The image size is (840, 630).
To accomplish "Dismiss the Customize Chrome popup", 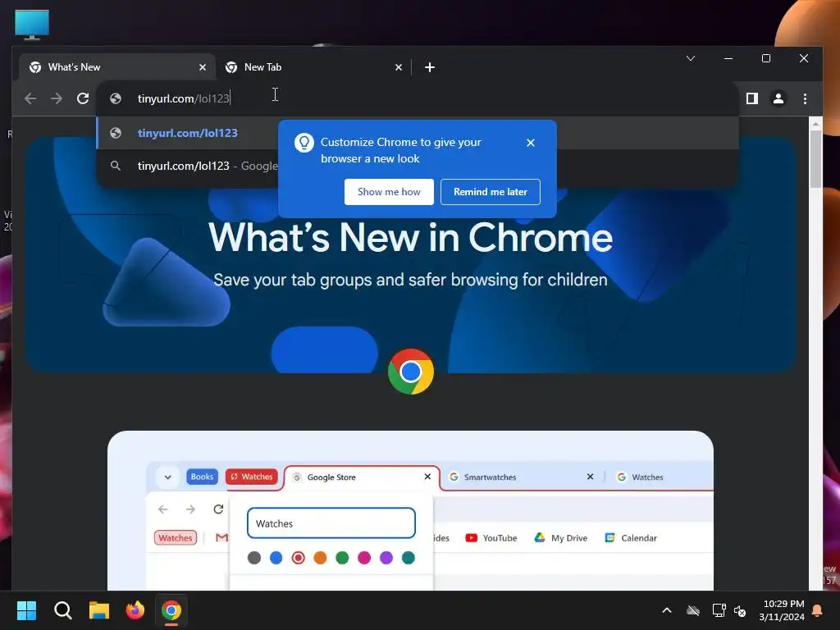I will pos(531,143).
